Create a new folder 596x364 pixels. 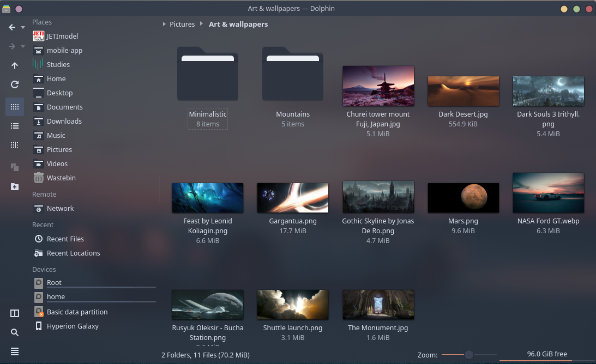click(x=14, y=186)
